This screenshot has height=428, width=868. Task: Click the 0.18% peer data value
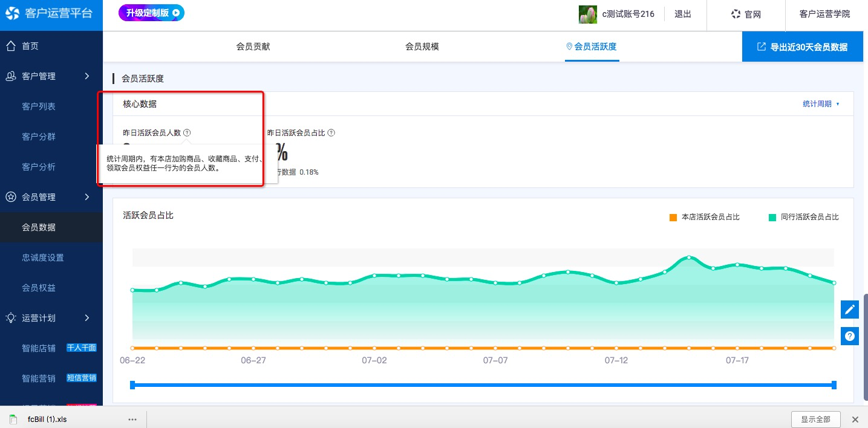tap(309, 172)
